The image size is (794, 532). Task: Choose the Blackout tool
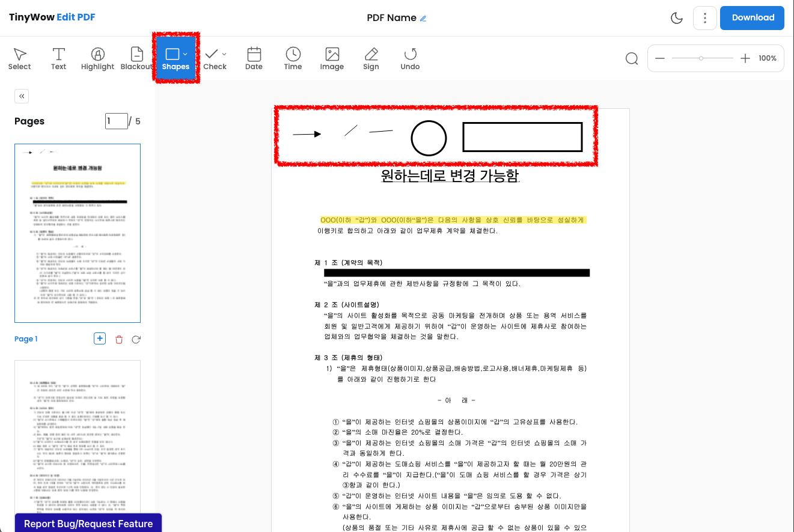136,58
